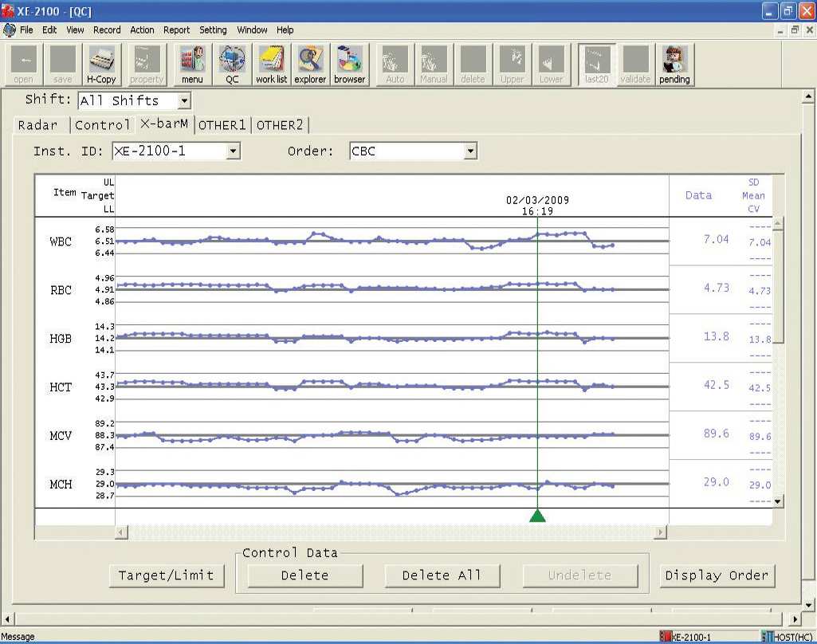Click the save toolbar icon
This screenshot has height=644, width=817.
[x=62, y=65]
